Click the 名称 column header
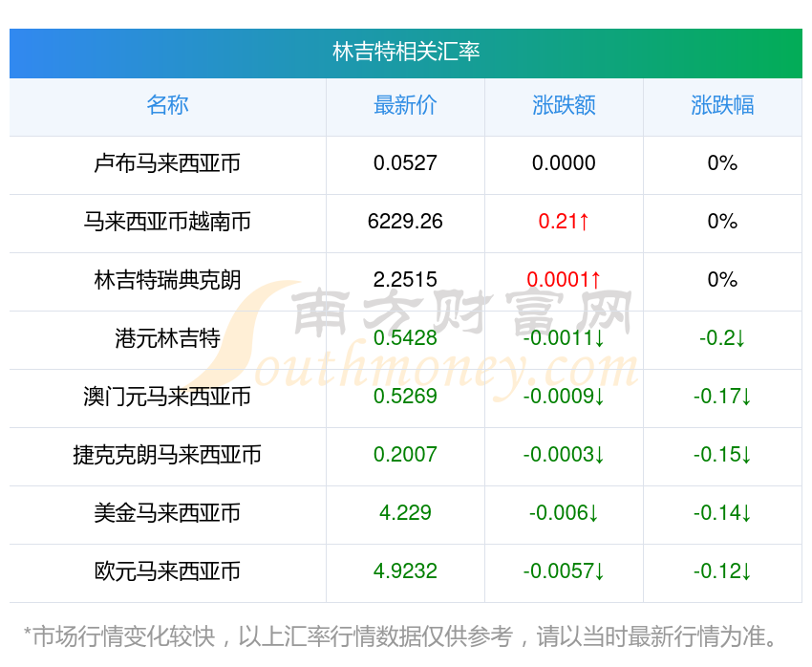This screenshot has width=812, height=667. pyautogui.click(x=167, y=106)
